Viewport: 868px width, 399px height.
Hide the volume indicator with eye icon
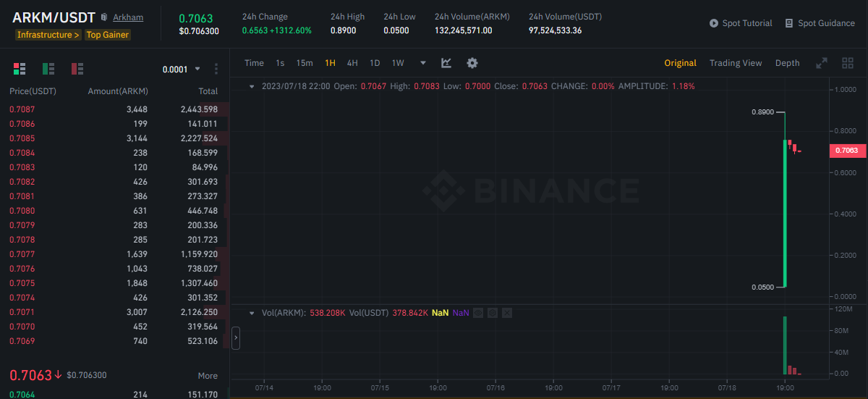point(480,313)
